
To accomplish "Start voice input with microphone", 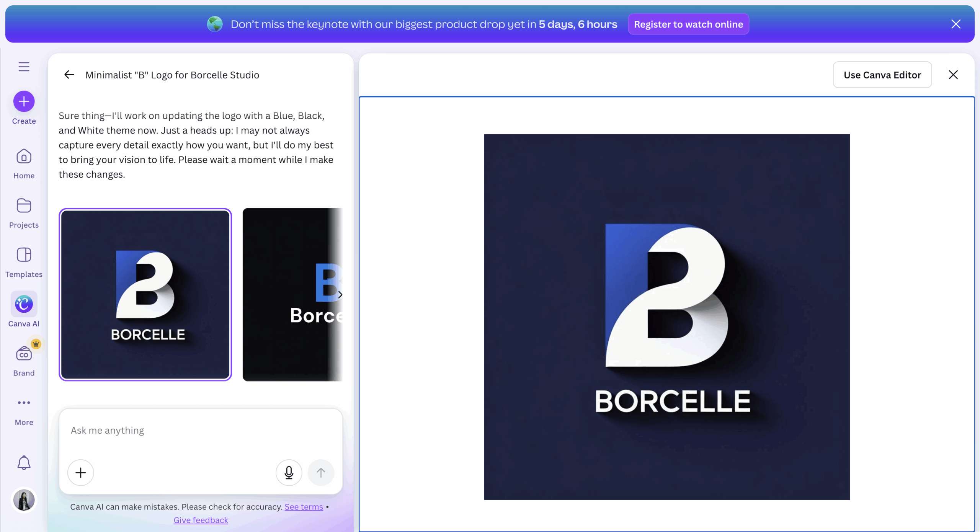I will coord(289,472).
